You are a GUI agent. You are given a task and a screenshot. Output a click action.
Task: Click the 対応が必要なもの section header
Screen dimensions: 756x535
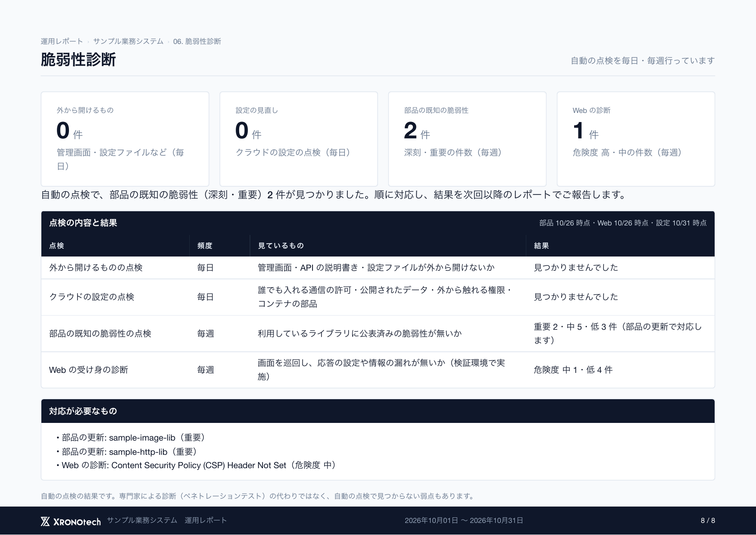378,411
